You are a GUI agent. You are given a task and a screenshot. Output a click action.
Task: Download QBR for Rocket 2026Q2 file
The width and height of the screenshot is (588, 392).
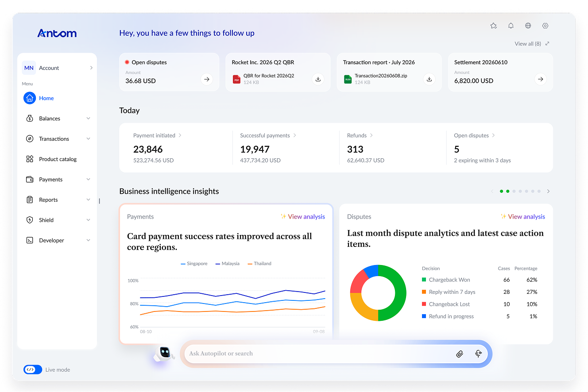pos(318,79)
